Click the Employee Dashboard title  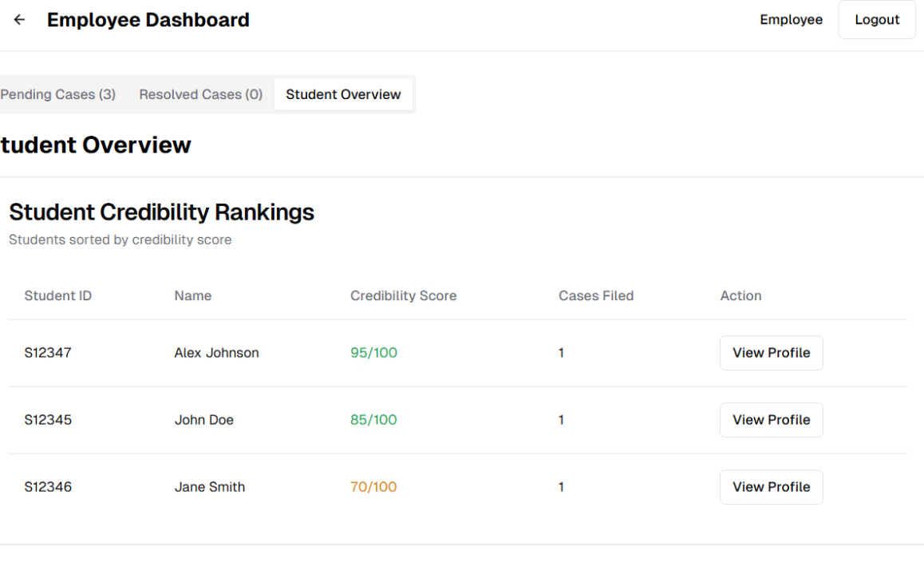coord(148,20)
